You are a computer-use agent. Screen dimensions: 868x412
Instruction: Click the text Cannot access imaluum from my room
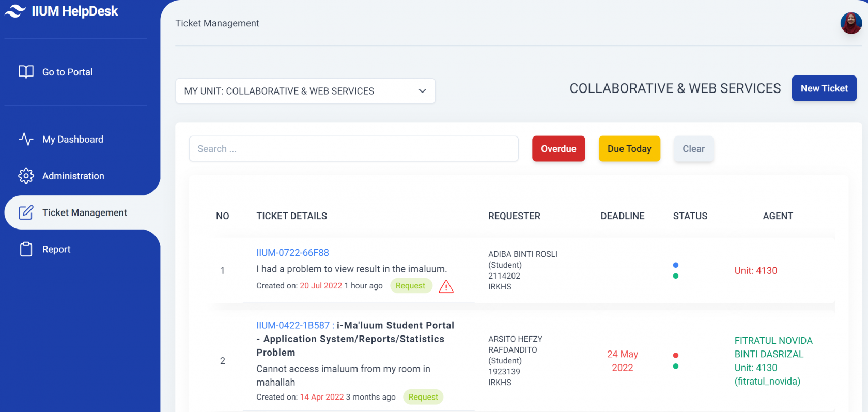tap(343, 375)
